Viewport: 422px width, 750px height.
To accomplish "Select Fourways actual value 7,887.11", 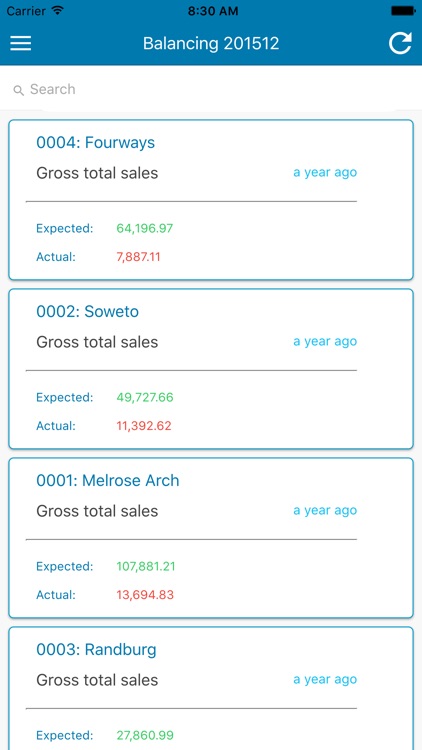I will [138, 257].
